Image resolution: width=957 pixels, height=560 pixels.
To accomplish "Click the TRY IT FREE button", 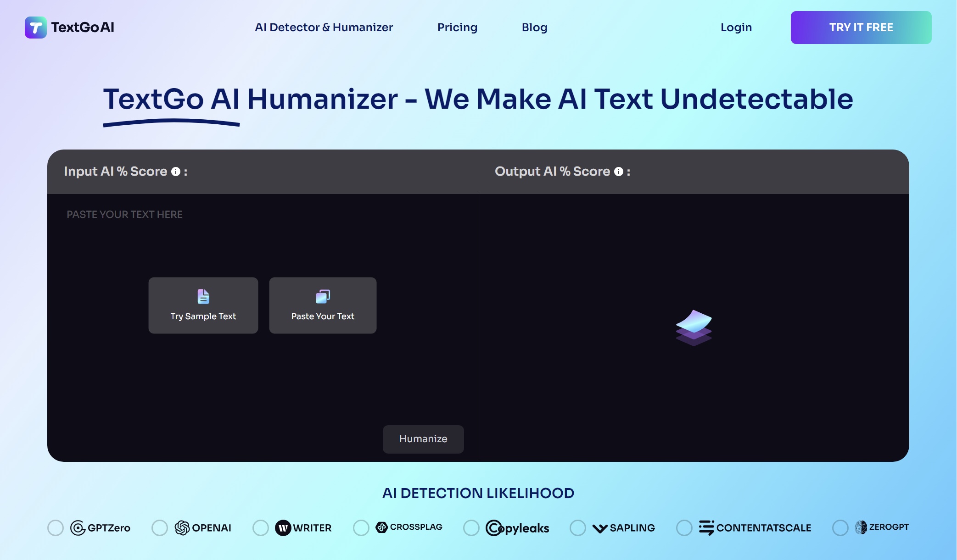I will (x=861, y=28).
